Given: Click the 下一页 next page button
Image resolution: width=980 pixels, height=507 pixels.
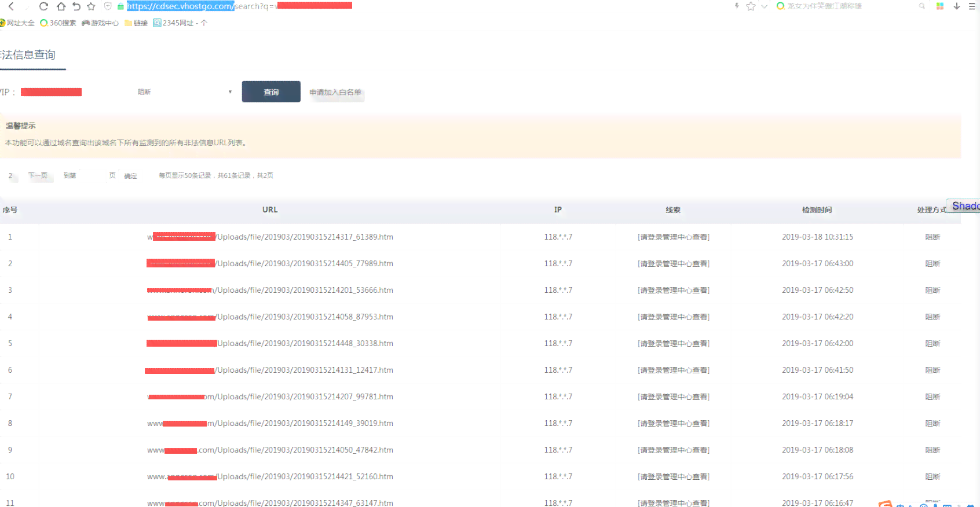Looking at the screenshot, I should tap(38, 175).
